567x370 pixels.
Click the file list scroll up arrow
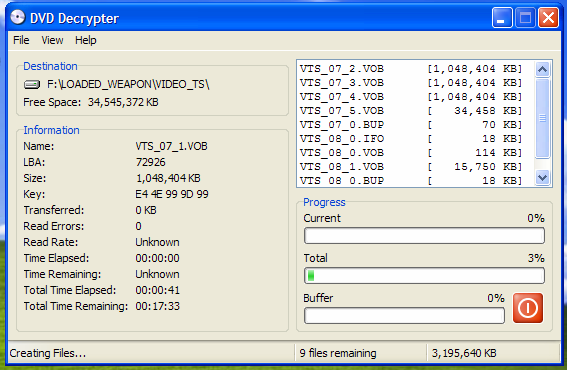point(542,69)
